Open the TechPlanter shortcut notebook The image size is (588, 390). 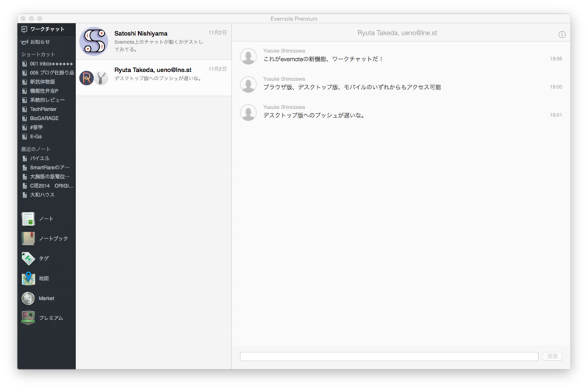tap(39, 109)
